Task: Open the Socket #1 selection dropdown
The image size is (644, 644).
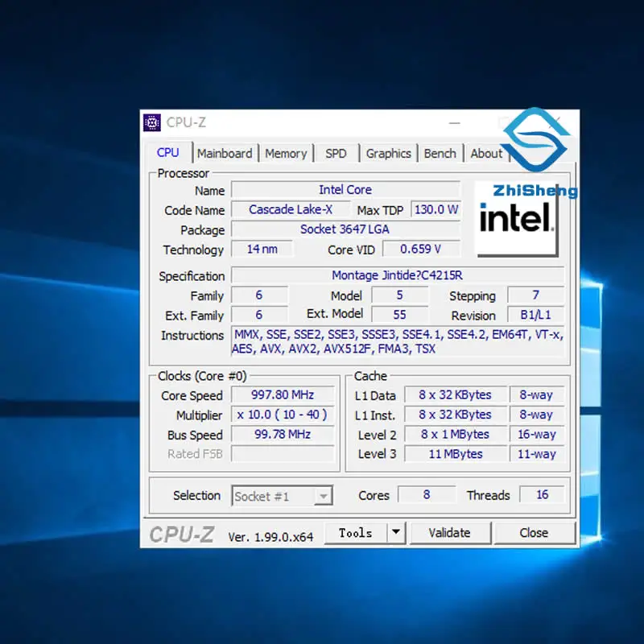Action: 282,496
